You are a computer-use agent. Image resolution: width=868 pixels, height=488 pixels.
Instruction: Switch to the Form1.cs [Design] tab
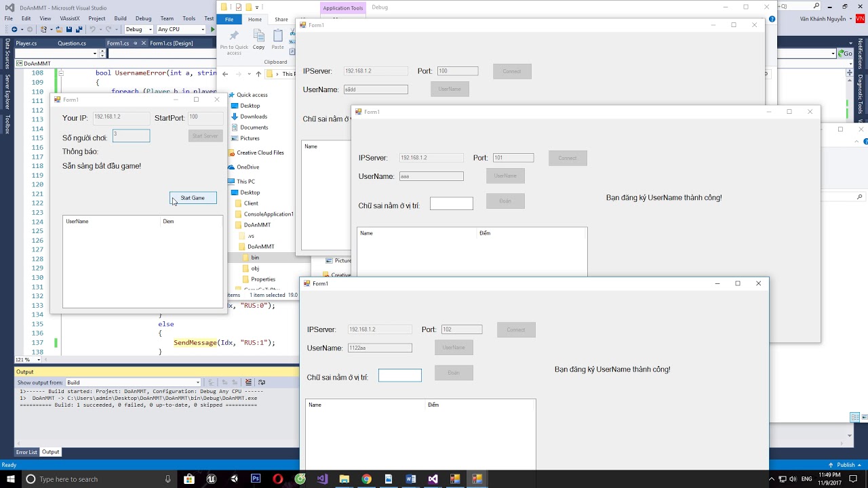coord(171,43)
